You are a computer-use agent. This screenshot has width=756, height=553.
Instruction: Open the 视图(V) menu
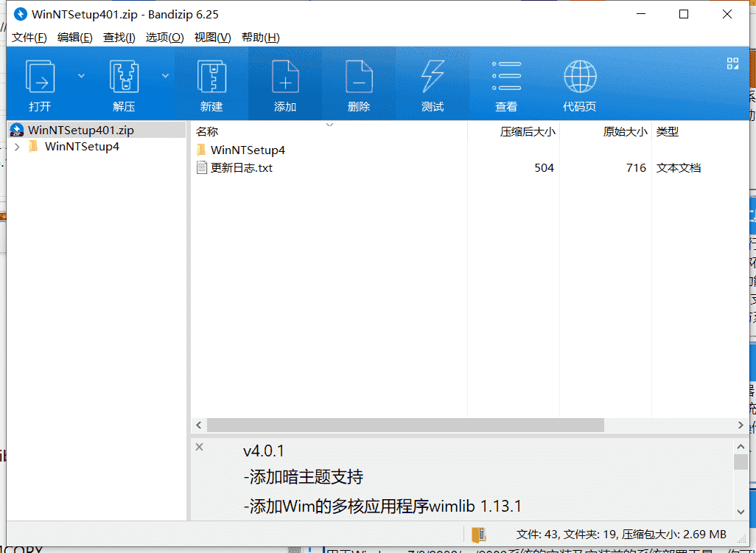[212, 38]
